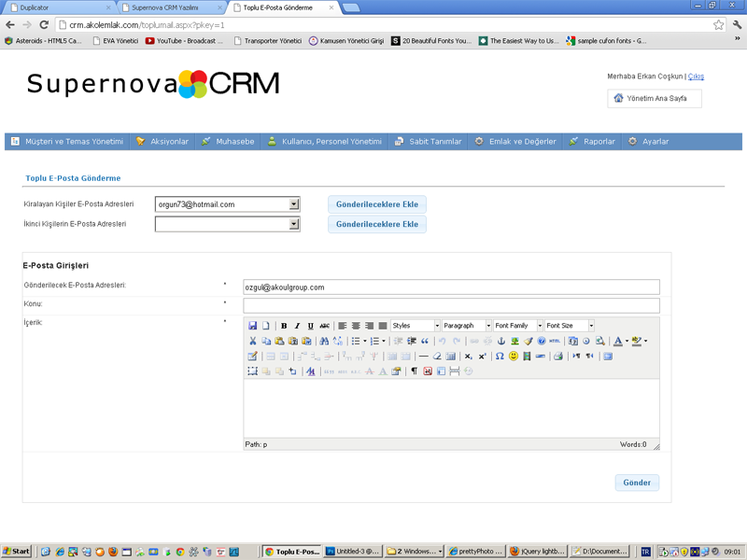Align text left in the editor
Screen dimensions: 747x560
[342, 326]
